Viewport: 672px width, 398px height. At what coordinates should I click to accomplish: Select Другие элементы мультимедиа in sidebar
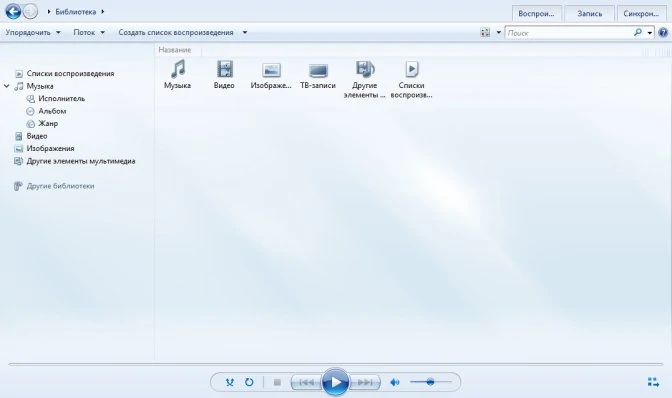pos(75,161)
